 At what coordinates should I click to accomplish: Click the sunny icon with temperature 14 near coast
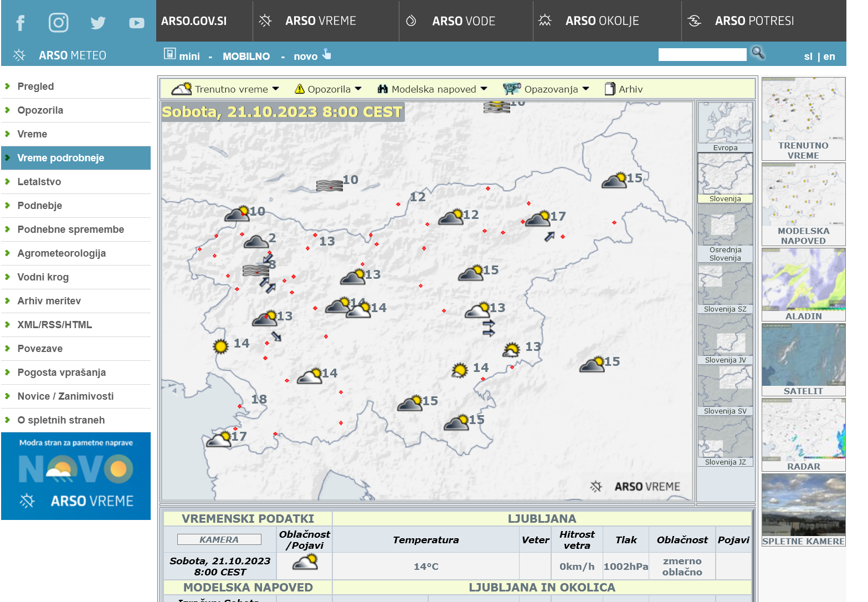point(220,346)
